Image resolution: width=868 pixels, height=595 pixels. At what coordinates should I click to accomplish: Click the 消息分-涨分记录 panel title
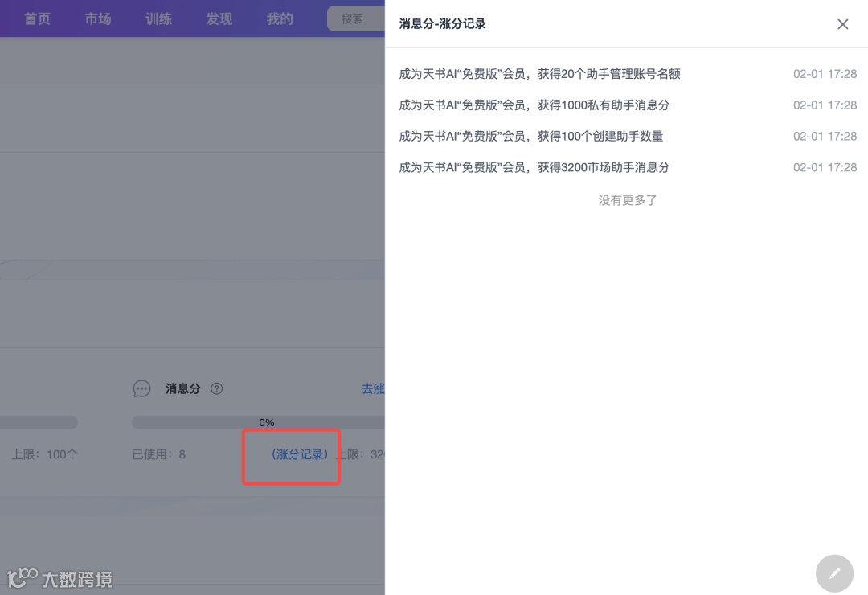[x=442, y=24]
